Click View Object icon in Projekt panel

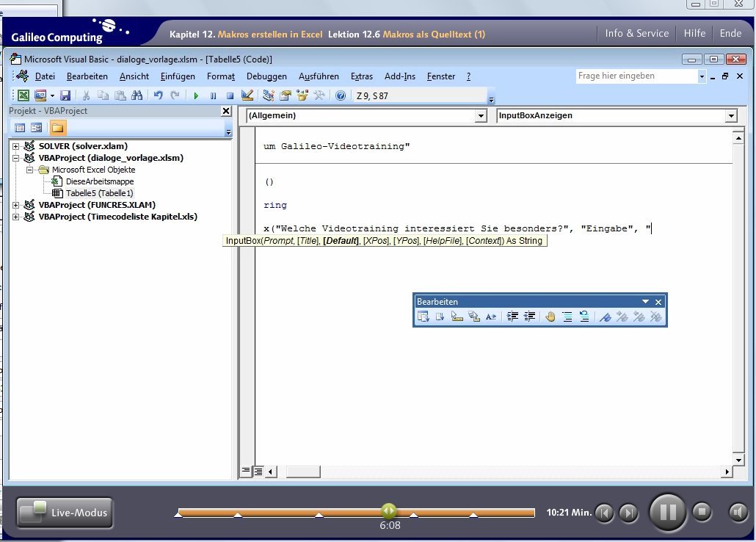click(37, 128)
